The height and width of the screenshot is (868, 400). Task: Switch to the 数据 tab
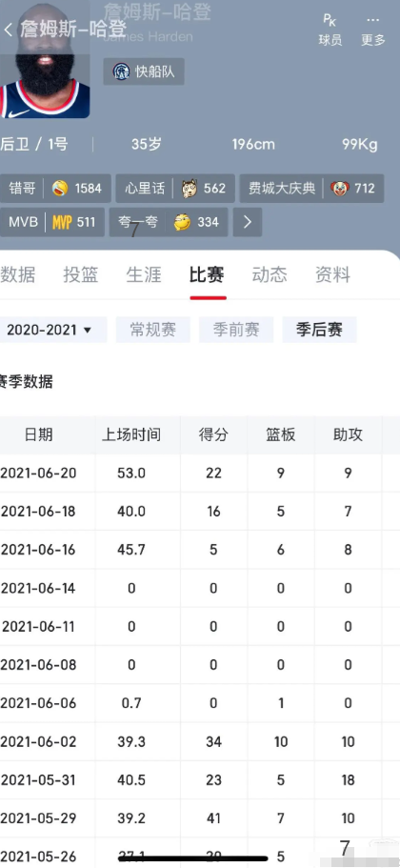[18, 274]
